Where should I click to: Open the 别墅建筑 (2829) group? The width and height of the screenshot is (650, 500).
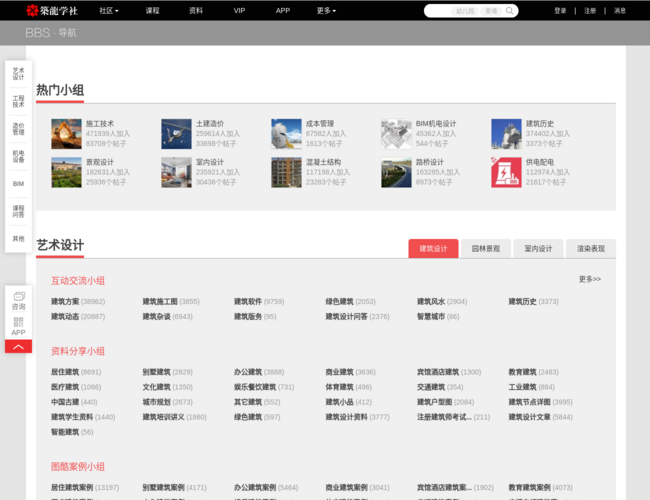click(x=167, y=372)
